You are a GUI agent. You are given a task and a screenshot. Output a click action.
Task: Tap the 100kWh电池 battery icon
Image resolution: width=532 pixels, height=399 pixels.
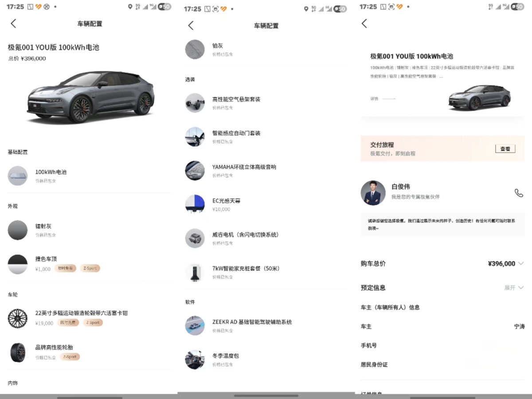coord(18,175)
